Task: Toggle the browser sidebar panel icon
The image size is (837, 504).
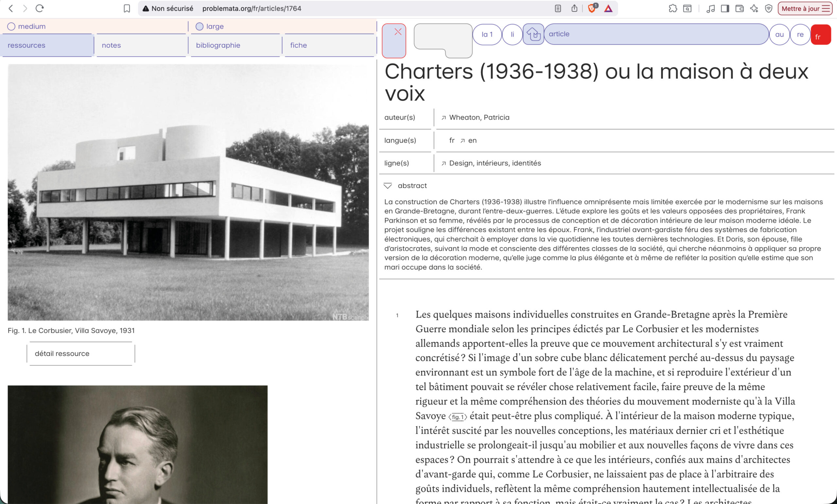Action: tap(725, 8)
